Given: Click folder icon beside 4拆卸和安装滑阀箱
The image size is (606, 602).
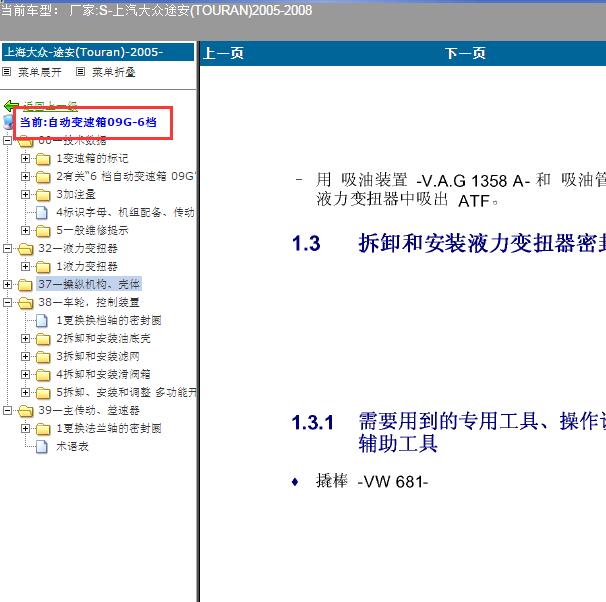Looking at the screenshot, I should [x=43, y=375].
